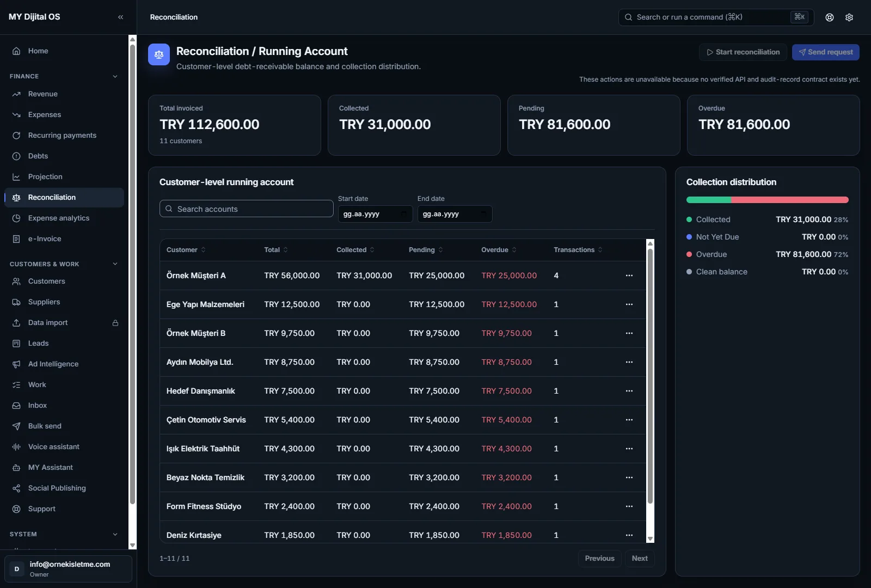This screenshot has height=588, width=871.
Task: Click the table's vertical scrollbar thumb
Action: (x=650, y=376)
